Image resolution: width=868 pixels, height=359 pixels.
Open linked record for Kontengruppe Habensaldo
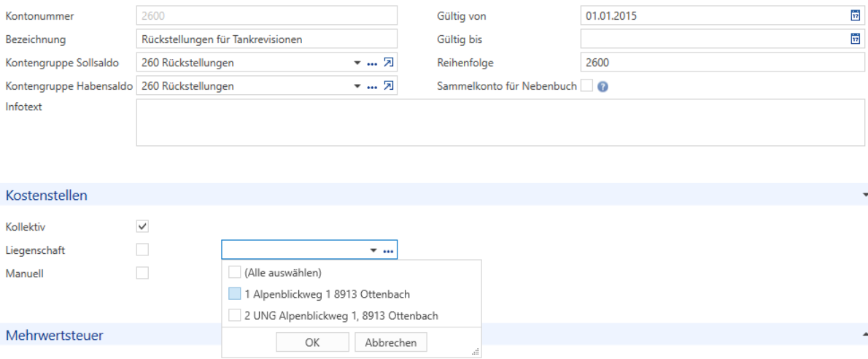click(388, 86)
